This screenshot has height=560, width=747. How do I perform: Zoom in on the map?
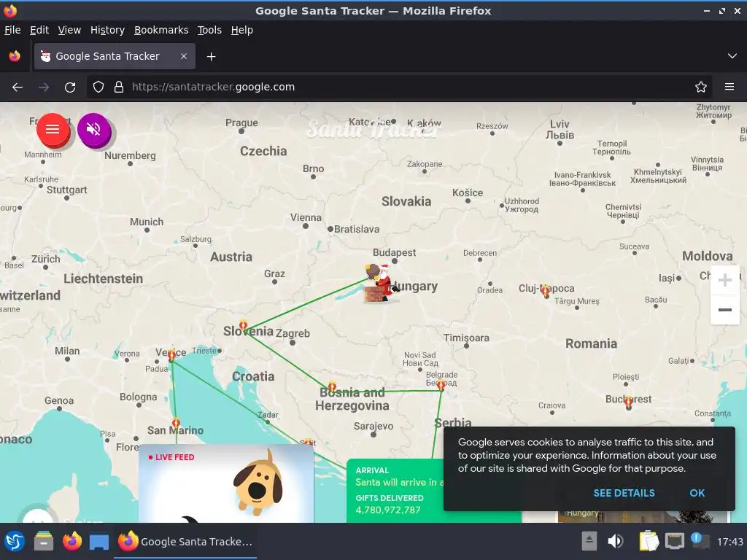tap(724, 280)
